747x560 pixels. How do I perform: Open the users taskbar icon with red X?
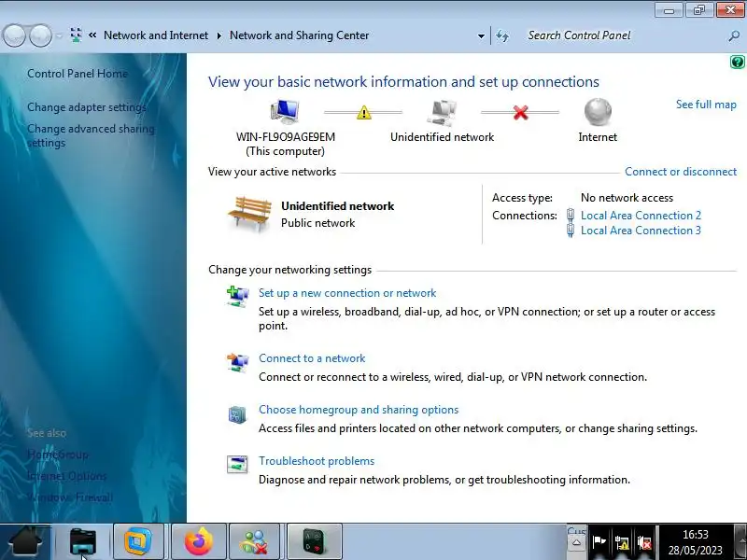pyautogui.click(x=254, y=541)
